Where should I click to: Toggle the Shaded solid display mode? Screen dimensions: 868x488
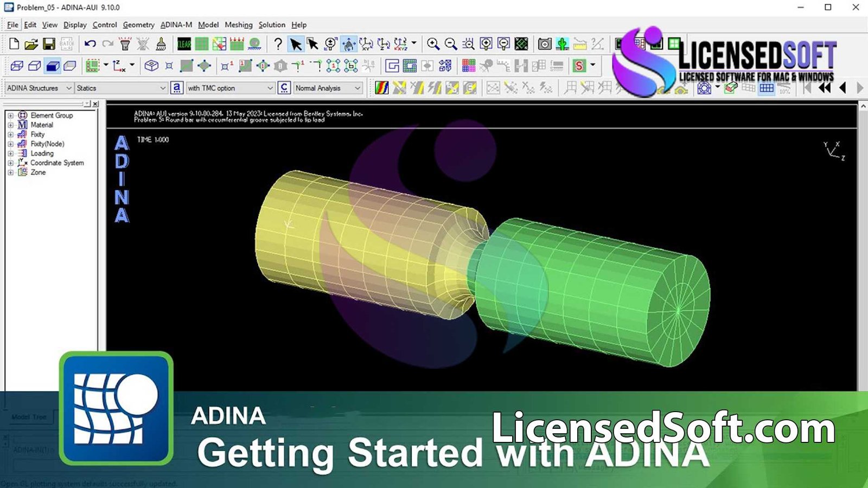pos(52,66)
